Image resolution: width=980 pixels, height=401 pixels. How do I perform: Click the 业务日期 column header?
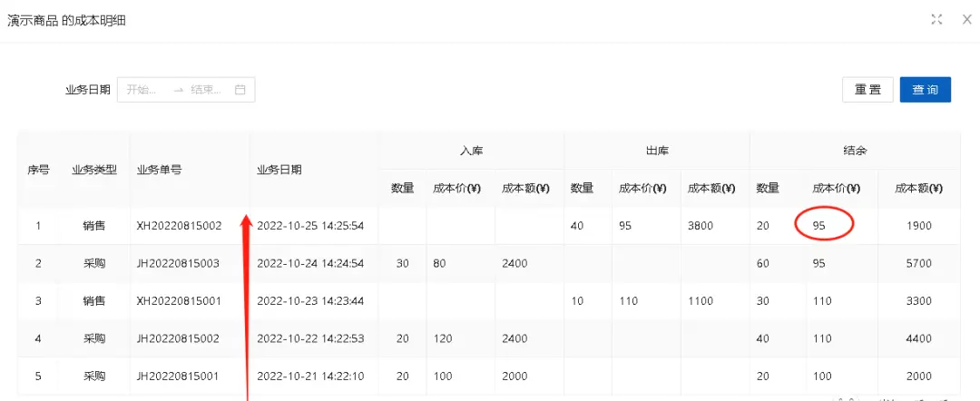279,170
